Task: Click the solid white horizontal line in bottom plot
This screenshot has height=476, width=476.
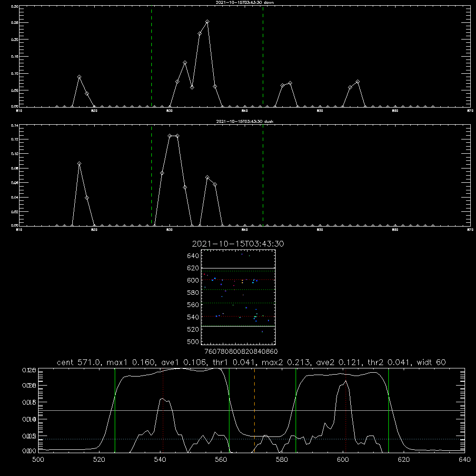Action: (x=251, y=410)
